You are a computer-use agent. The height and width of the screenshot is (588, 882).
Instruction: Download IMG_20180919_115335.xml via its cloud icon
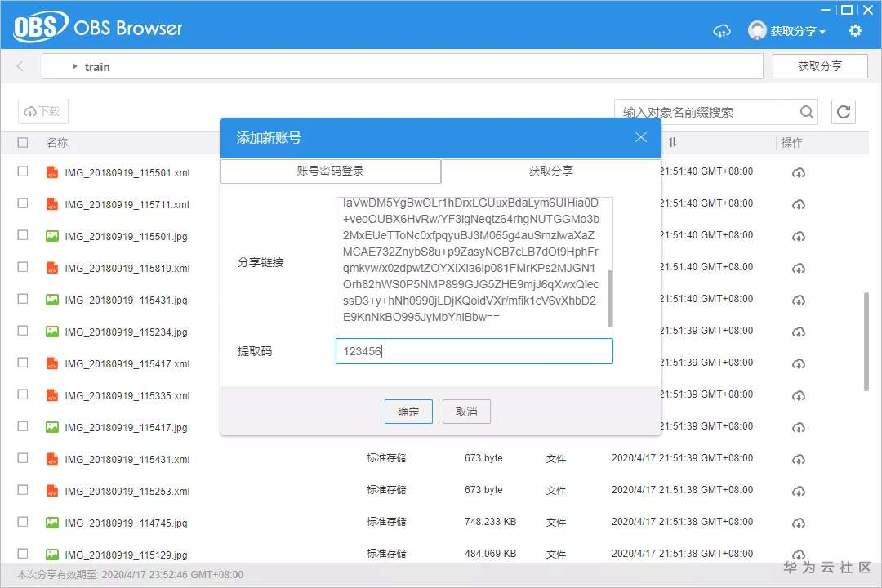click(798, 395)
